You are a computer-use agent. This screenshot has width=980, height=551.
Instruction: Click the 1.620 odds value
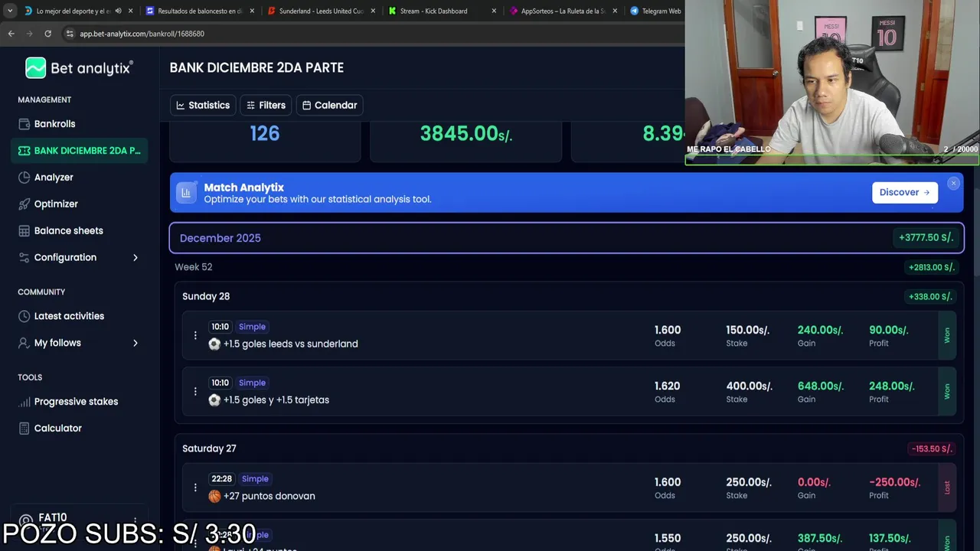pos(667,386)
